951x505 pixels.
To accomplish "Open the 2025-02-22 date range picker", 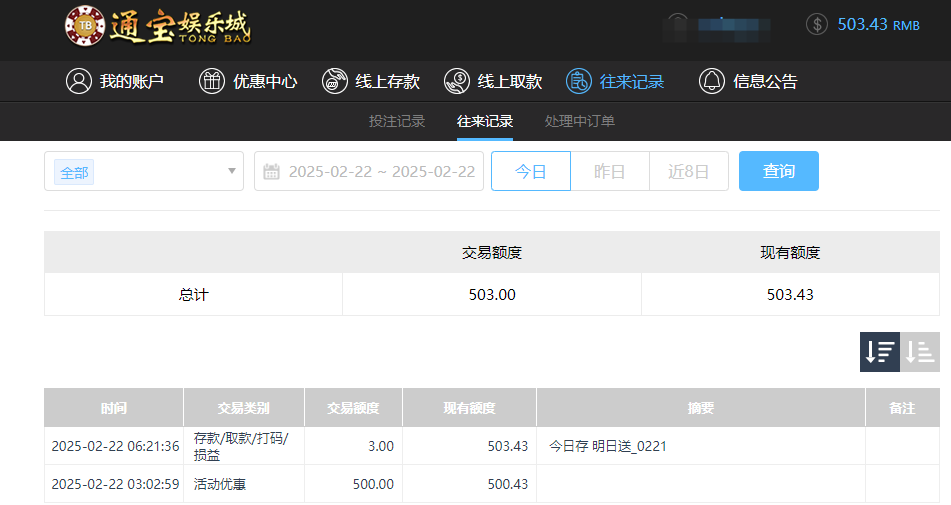I will tap(369, 171).
